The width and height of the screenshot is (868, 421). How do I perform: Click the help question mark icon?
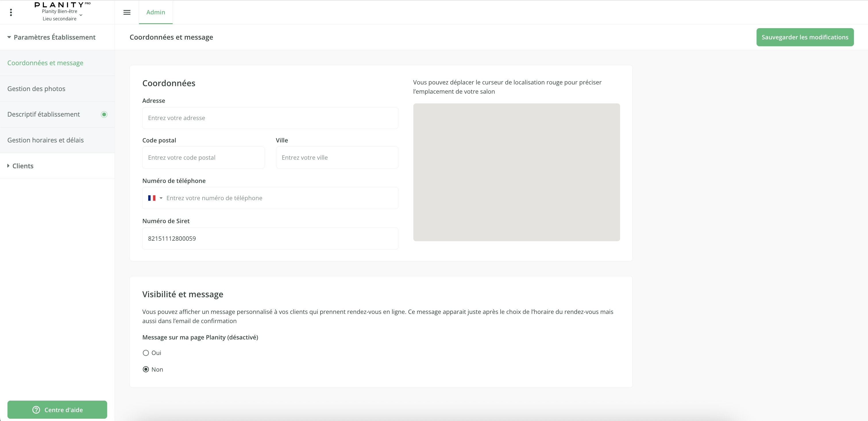coord(36,410)
